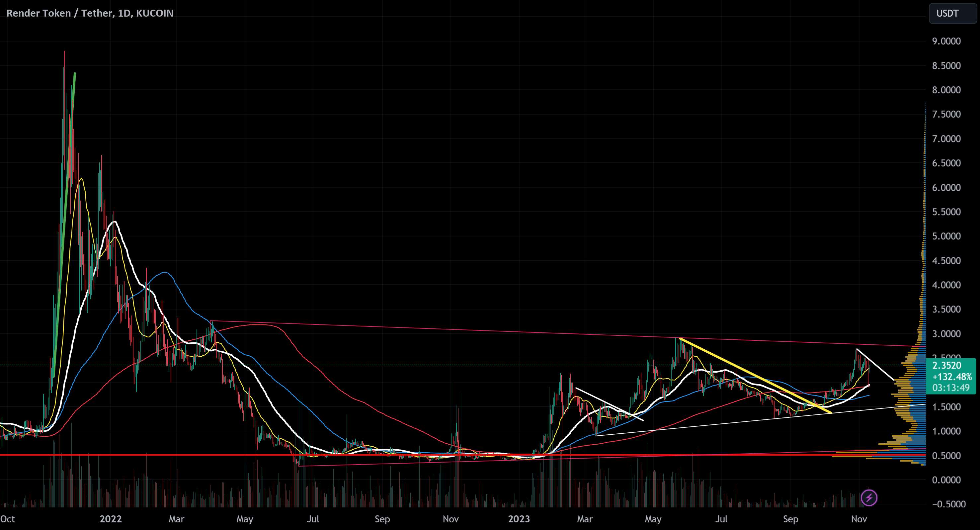Click the 5.5000 price axis label
980x530 pixels.
coord(946,212)
